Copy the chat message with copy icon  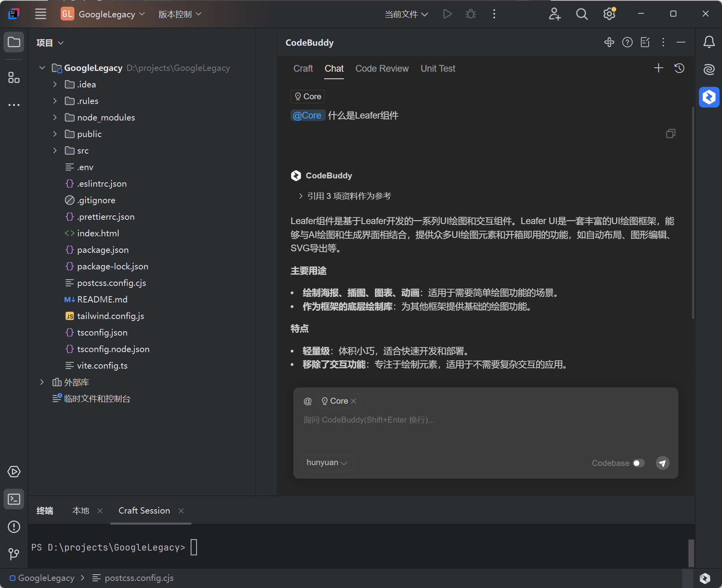pos(670,134)
